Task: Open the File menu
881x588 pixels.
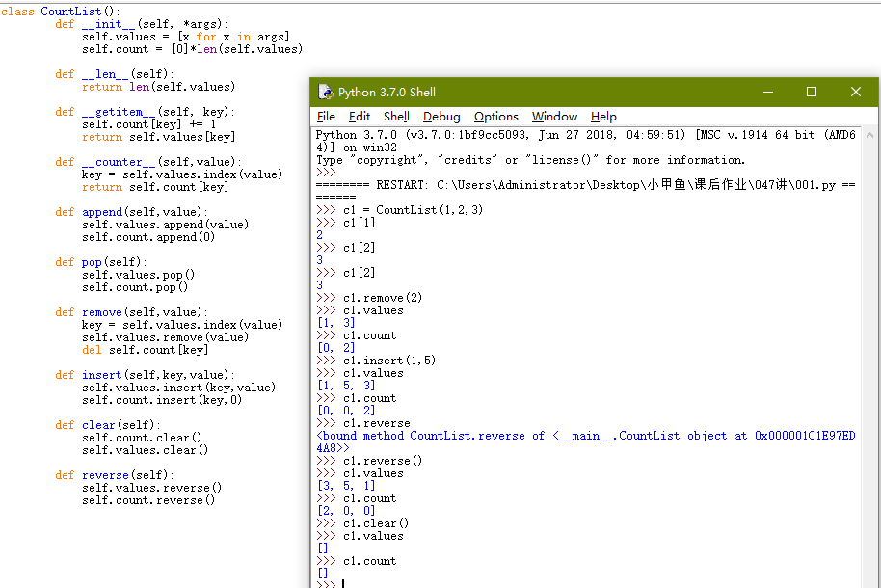Action: (x=326, y=117)
